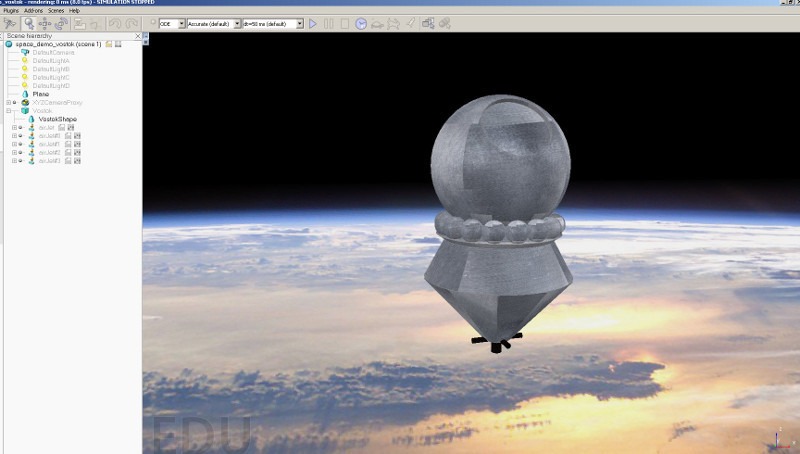Open the Accurate (default) dynamics dropdown
This screenshot has height=454, width=800.
[x=214, y=23]
